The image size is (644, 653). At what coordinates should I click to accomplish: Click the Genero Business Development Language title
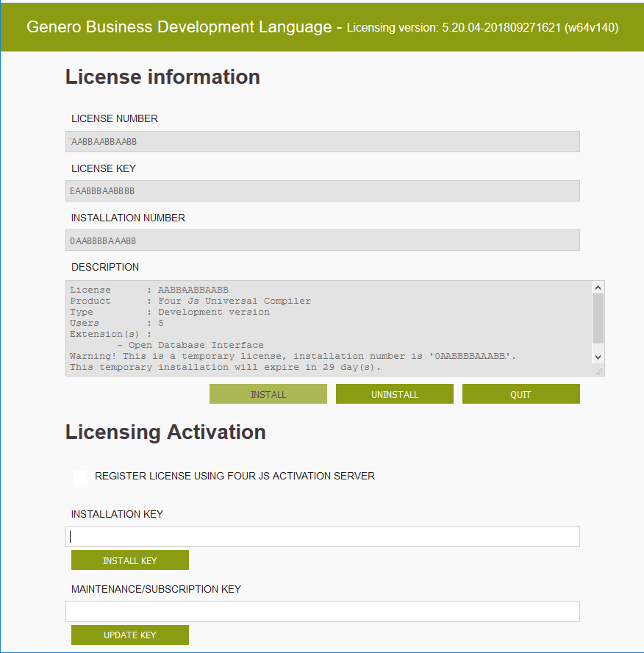(179, 26)
